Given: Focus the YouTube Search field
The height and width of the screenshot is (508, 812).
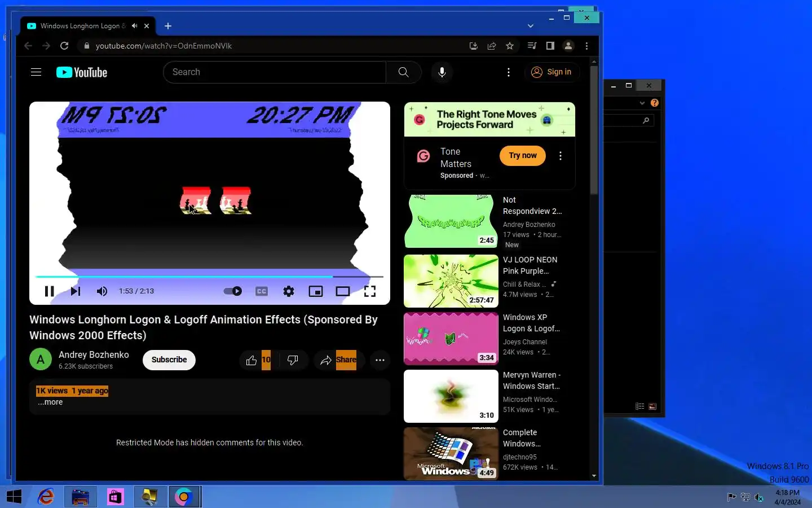Looking at the screenshot, I should click(x=275, y=72).
